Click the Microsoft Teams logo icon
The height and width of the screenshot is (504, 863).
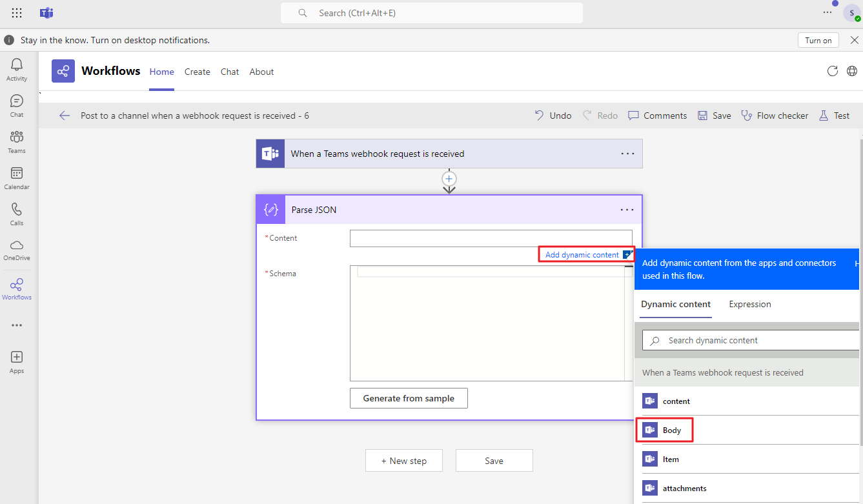[46, 13]
